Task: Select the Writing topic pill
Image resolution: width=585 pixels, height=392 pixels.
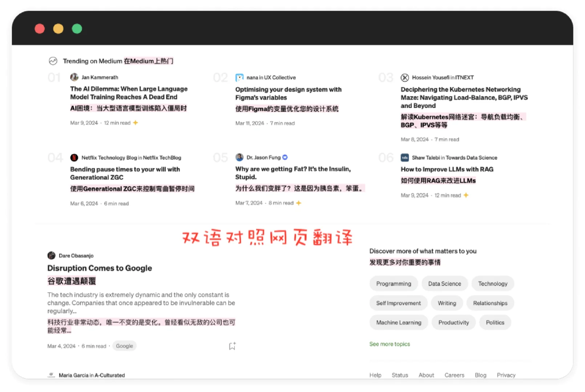Action: [x=447, y=303]
